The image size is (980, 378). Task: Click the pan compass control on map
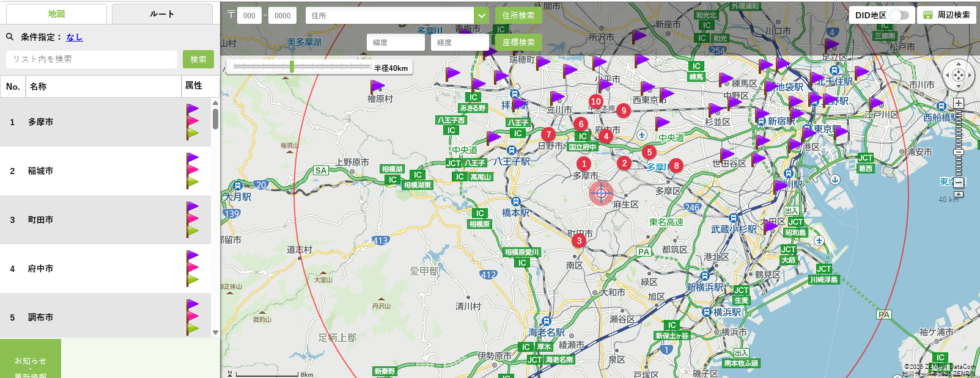[x=958, y=75]
